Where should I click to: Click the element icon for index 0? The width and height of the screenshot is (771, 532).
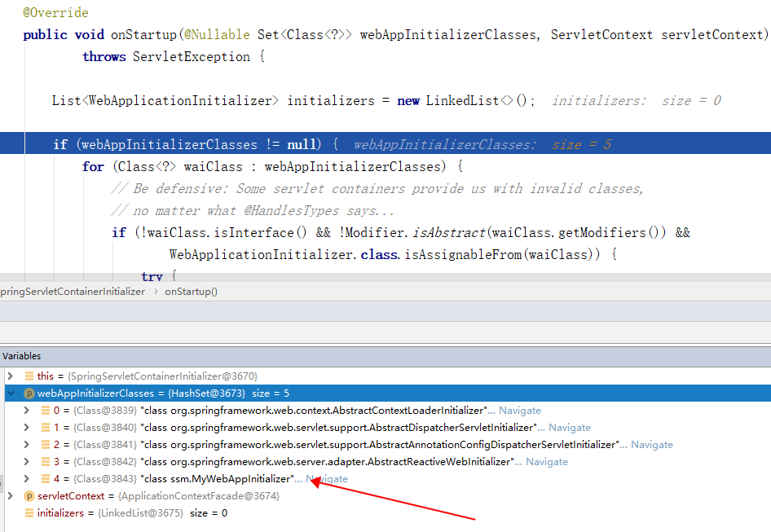click(x=46, y=411)
